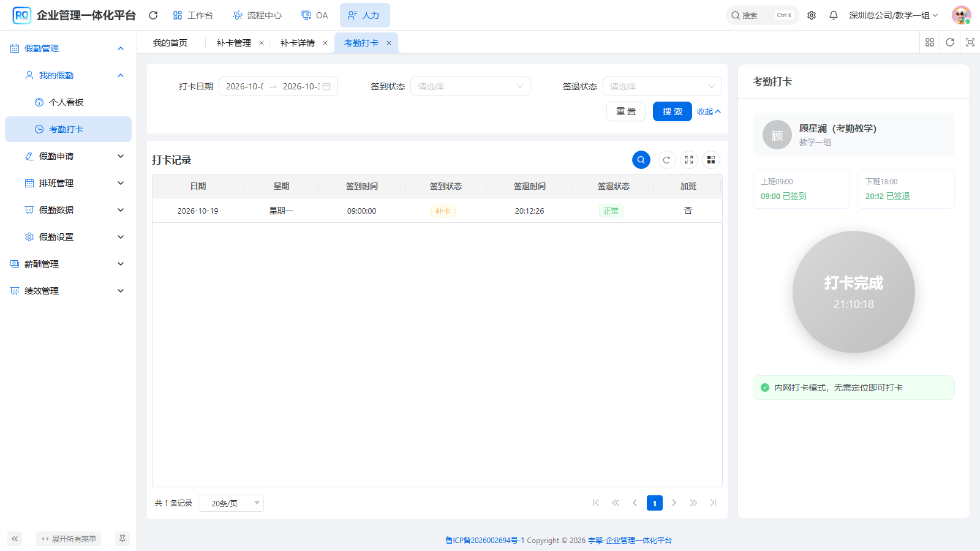Open the 20条/页 page size selector
The height and width of the screenshot is (551, 980).
tap(231, 503)
